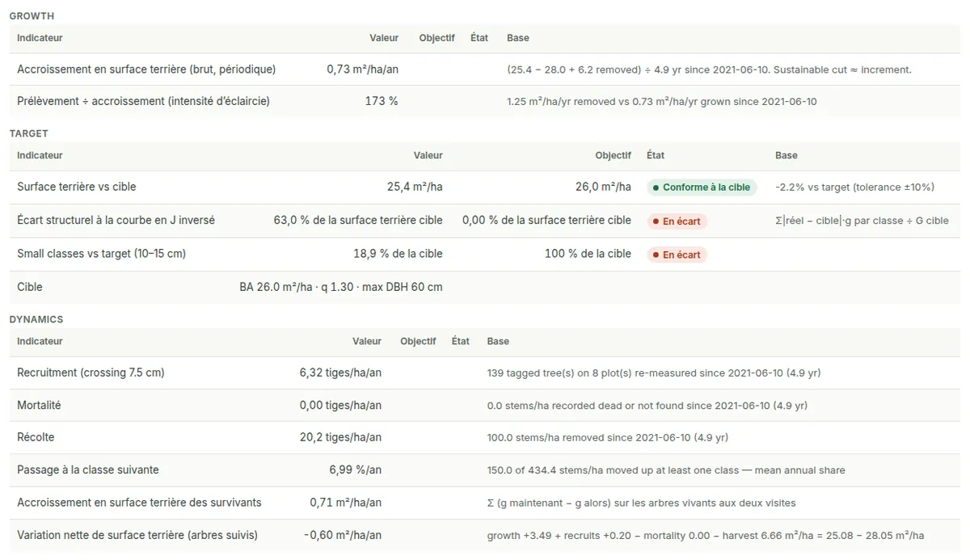The height and width of the screenshot is (560, 970).
Task: Click the 26,0 m²/ha objective value
Action: pyautogui.click(x=603, y=187)
